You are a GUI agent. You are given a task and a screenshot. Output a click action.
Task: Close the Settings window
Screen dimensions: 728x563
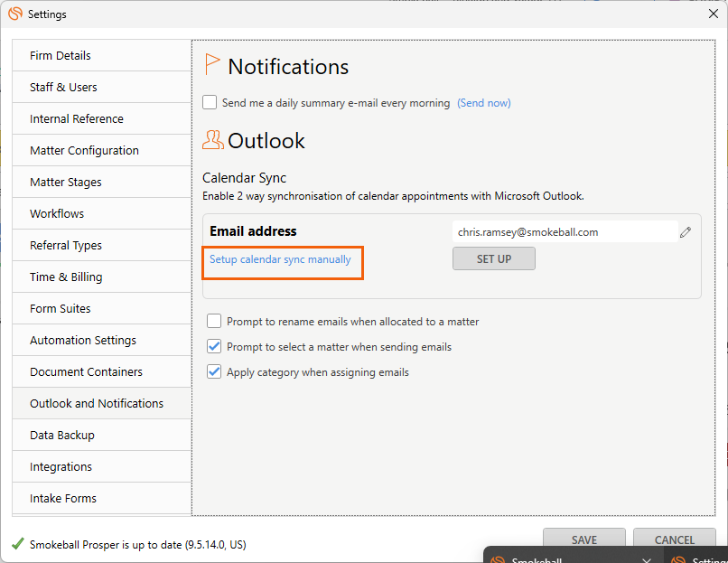pos(714,14)
